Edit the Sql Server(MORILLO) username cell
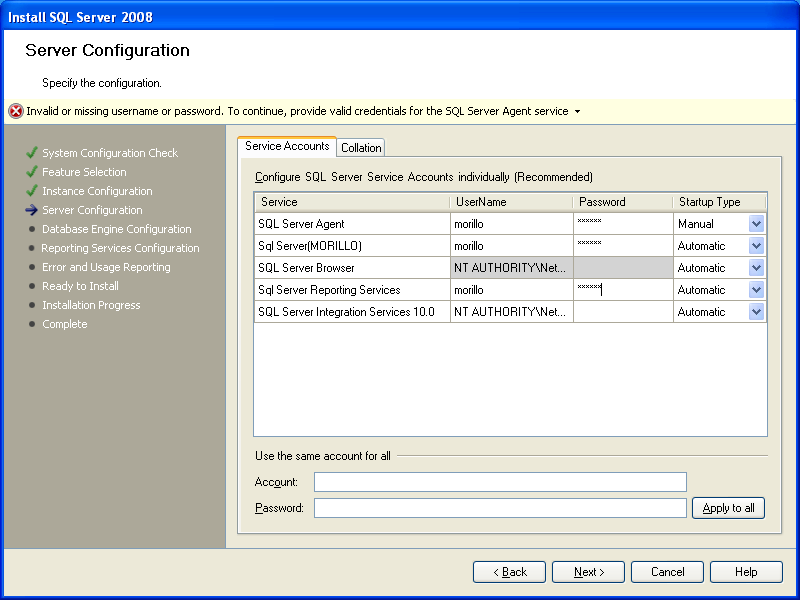 pyautogui.click(x=512, y=245)
